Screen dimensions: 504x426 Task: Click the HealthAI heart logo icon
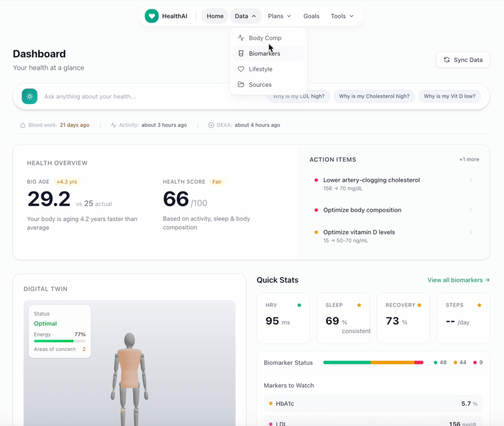[151, 16]
